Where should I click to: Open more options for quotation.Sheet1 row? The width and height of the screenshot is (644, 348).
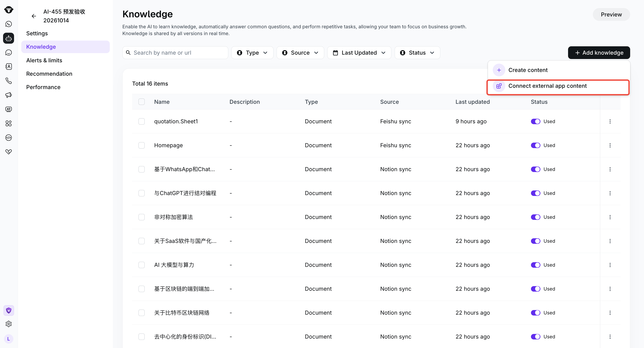[610, 122]
